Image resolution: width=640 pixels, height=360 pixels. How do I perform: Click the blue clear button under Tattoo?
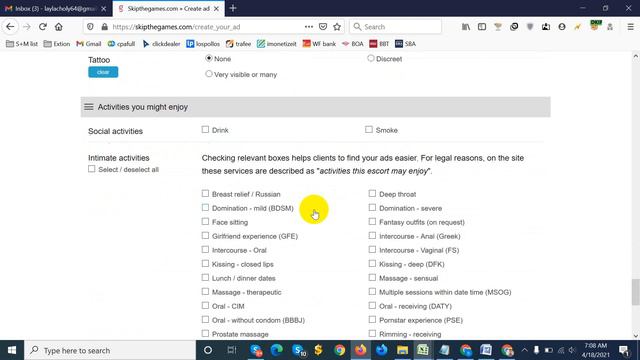pyautogui.click(x=103, y=72)
